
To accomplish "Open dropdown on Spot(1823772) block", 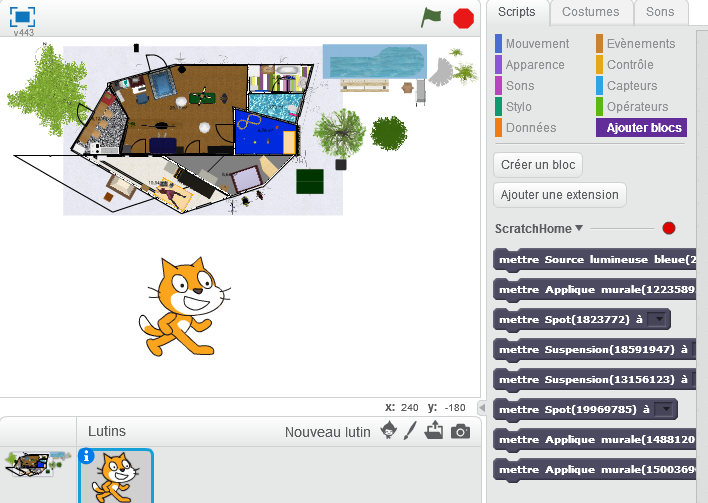I will pos(656,320).
